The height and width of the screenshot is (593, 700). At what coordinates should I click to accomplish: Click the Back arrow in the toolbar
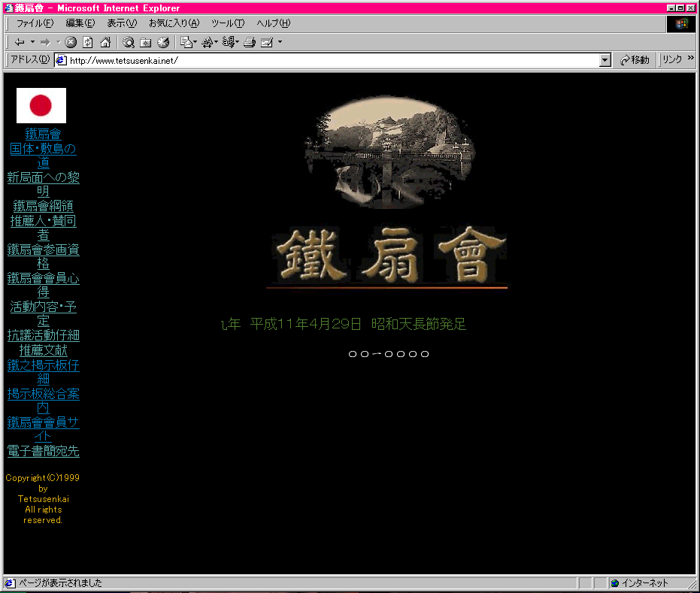tap(20, 42)
